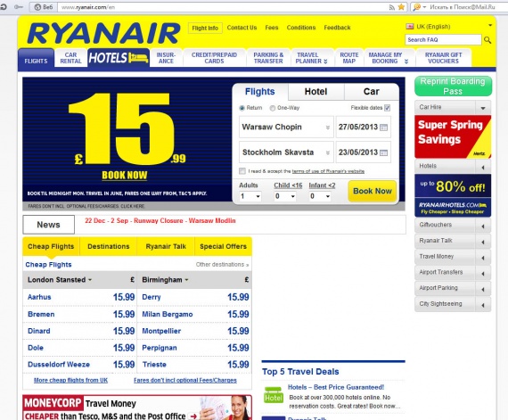Click the Reprint Boarding Pass button
Image resolution: width=508 pixels, height=420 pixels.
(453, 86)
